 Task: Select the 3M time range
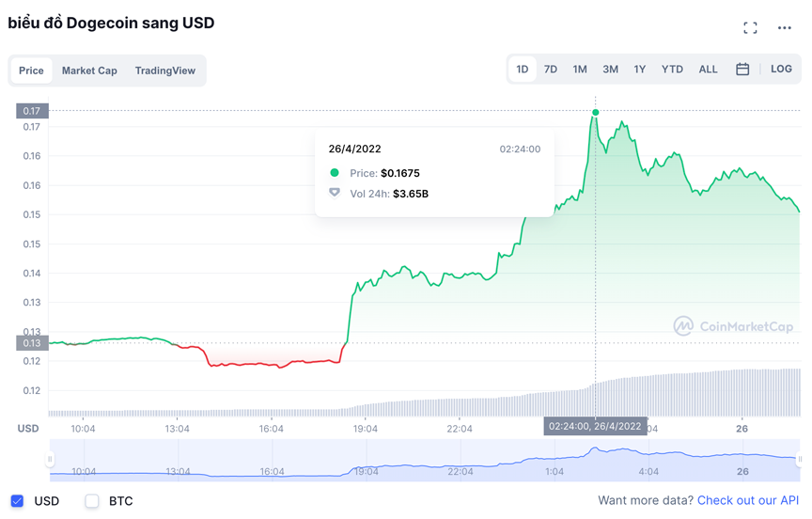tap(610, 69)
